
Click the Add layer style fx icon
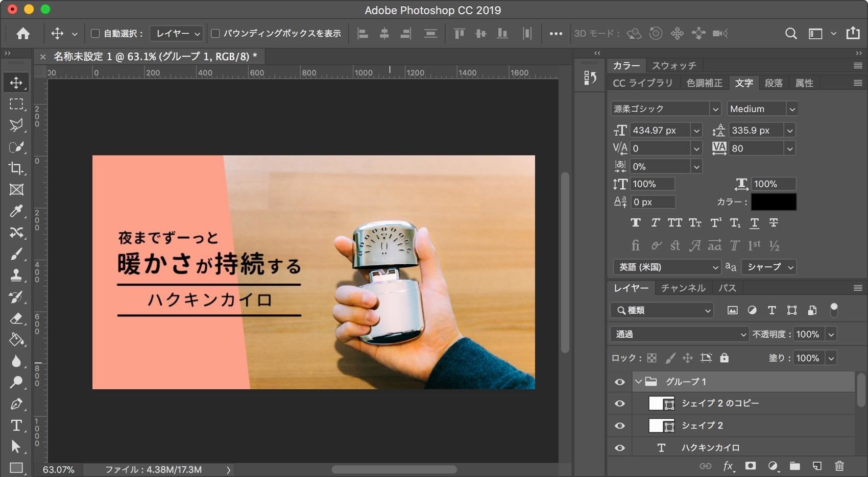coord(728,466)
